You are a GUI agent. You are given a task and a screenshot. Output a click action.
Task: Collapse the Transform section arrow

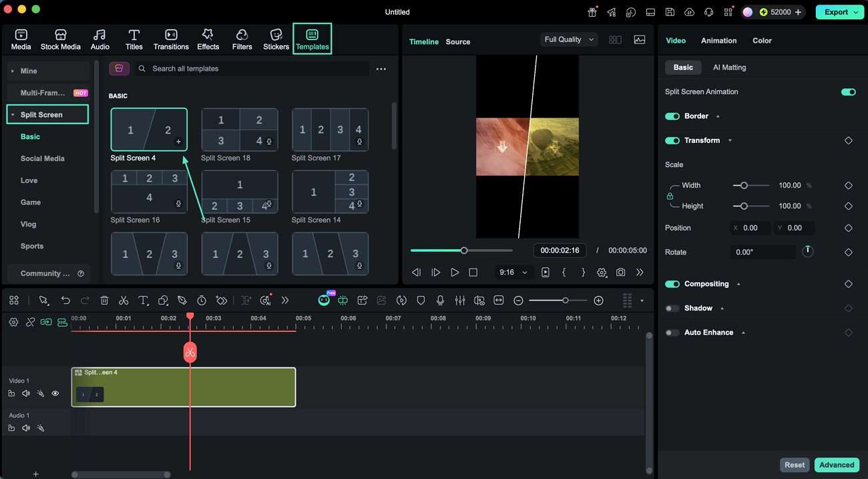(x=730, y=140)
